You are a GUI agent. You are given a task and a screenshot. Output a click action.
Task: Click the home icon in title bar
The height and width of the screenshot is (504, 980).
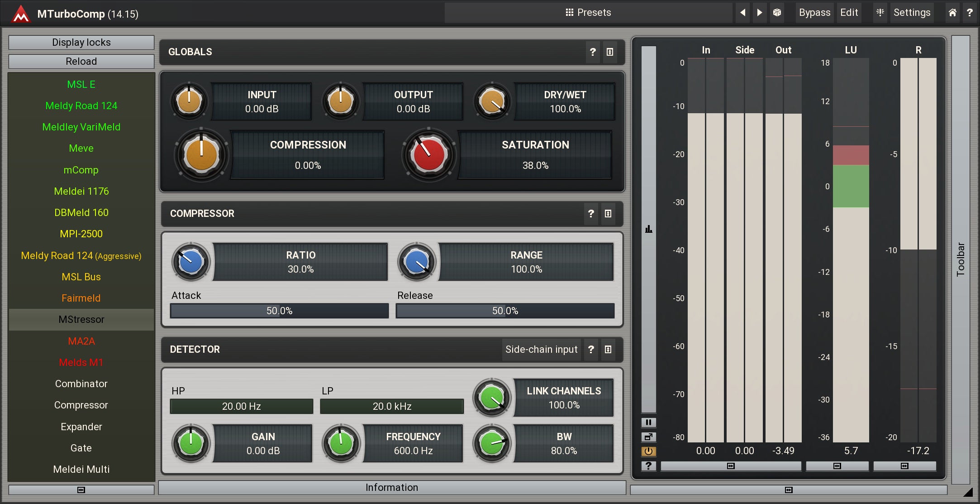click(952, 13)
